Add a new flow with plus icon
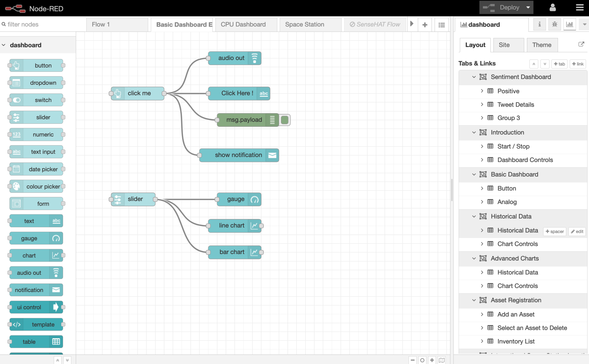Viewport: 589px width, 364px height. click(x=425, y=25)
